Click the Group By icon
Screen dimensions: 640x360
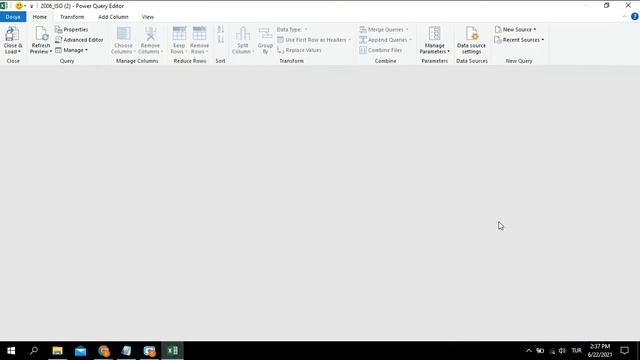(x=265, y=33)
